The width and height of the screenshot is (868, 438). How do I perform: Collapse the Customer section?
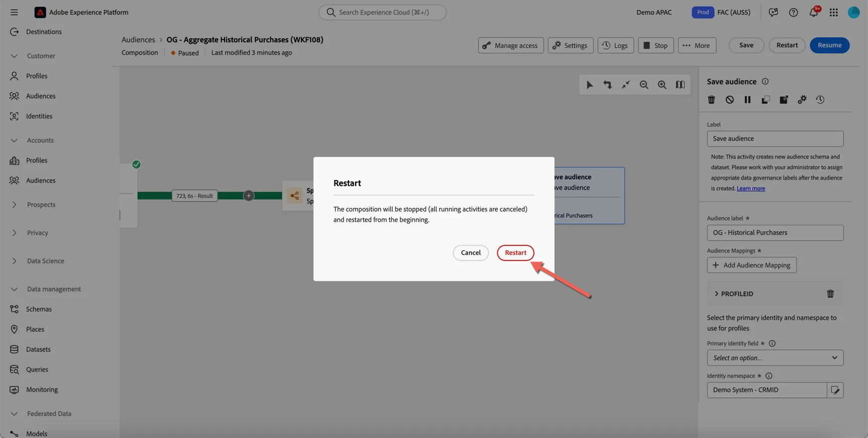click(x=14, y=56)
